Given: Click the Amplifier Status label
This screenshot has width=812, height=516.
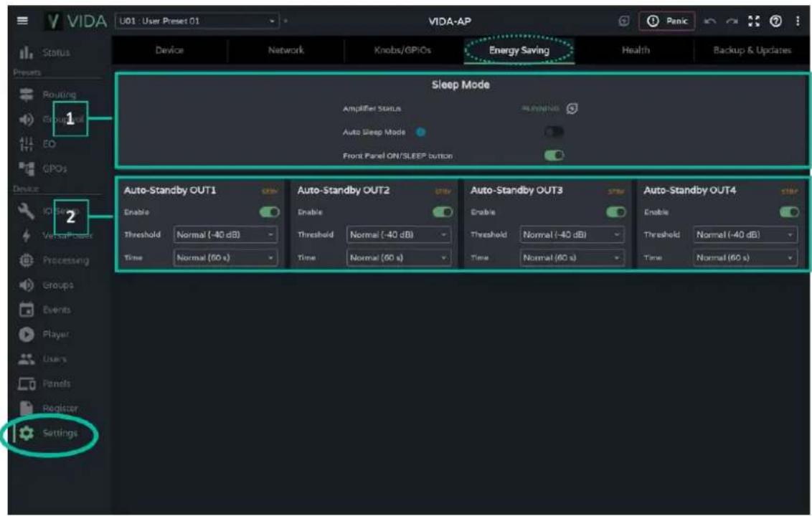Looking at the screenshot, I should [x=372, y=109].
